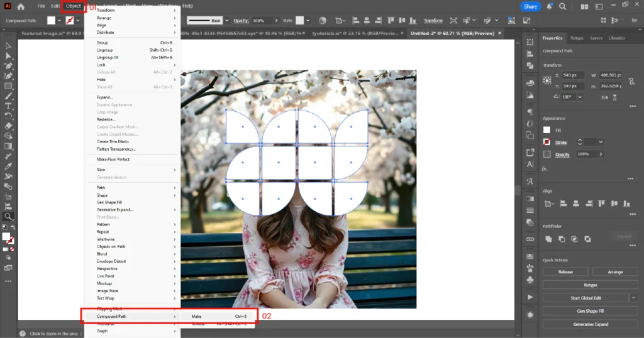The image size is (644, 338).
Task: Open the Home screen icon
Action: (x=21, y=6)
